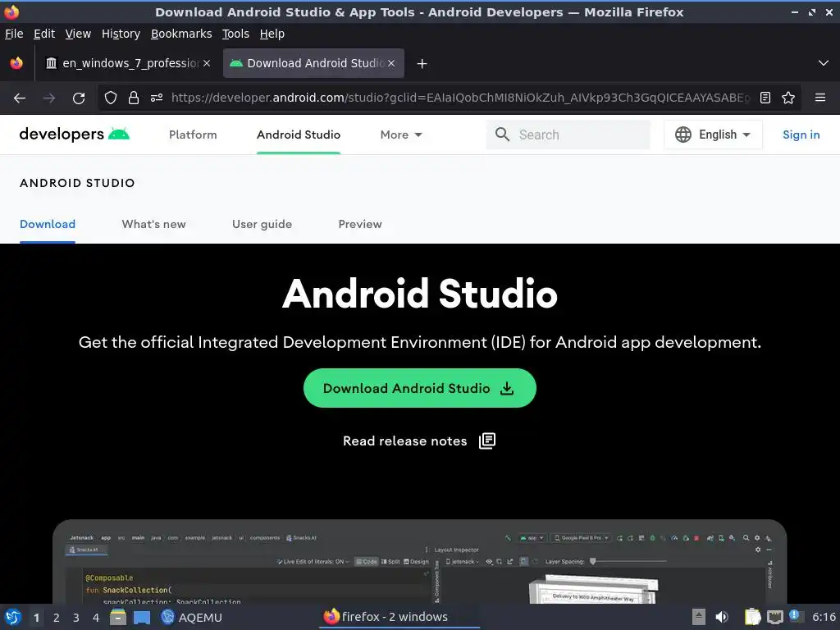This screenshot has width=840, height=630.
Task: Switch to virtual desktop 2
Action: [x=57, y=618]
